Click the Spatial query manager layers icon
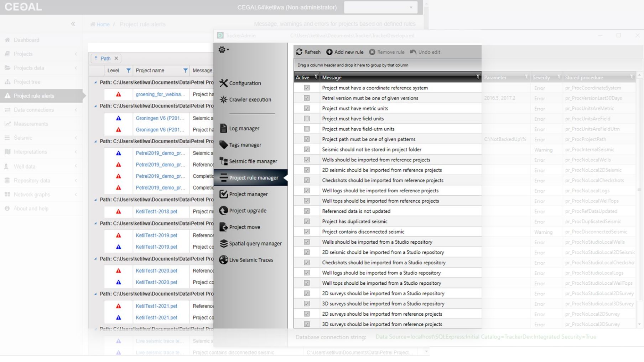Image resolution: width=644 pixels, height=362 pixels. 223,243
